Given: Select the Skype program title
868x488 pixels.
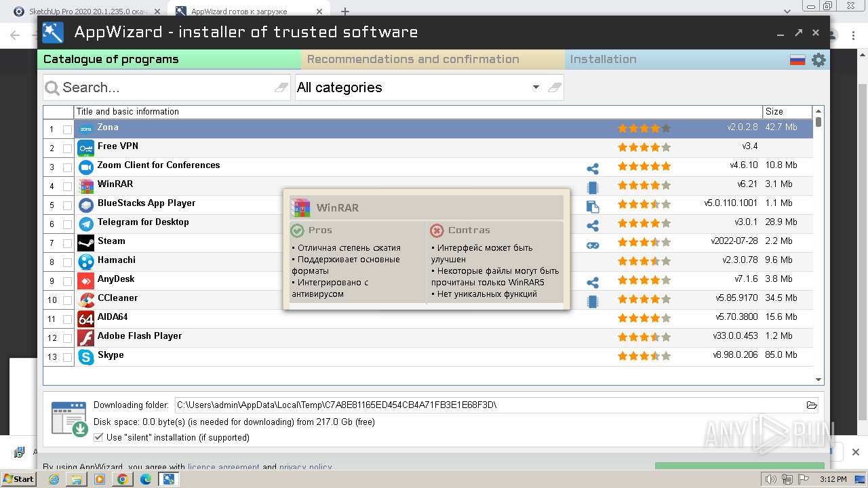Looking at the screenshot, I should (x=111, y=354).
